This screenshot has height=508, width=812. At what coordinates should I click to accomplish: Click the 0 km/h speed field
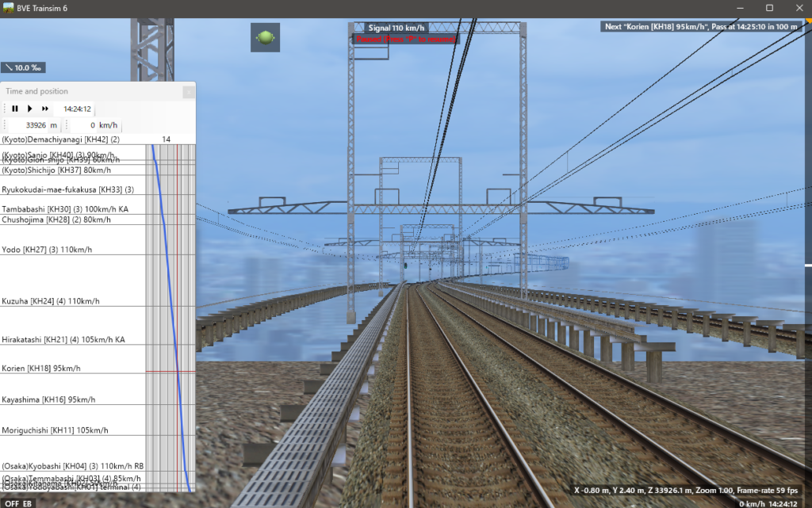[98, 125]
